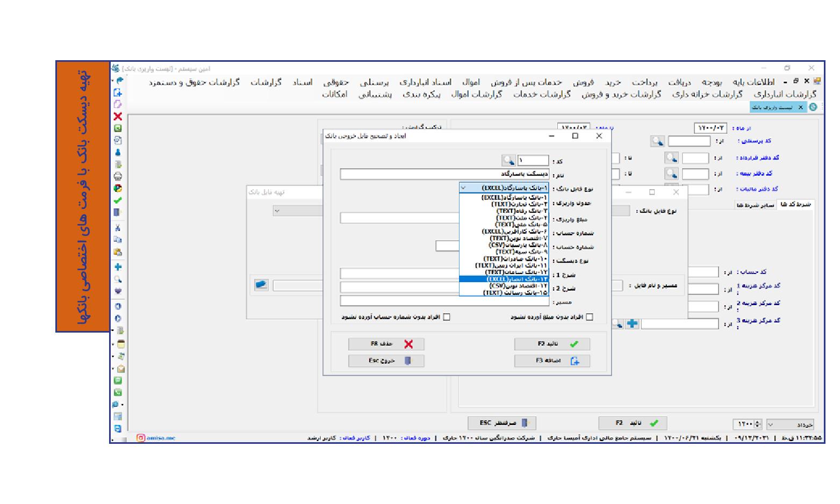Open the Instagram amisa.mc link in status bar
Viewport: 840px width, 504px height.
click(x=156, y=438)
